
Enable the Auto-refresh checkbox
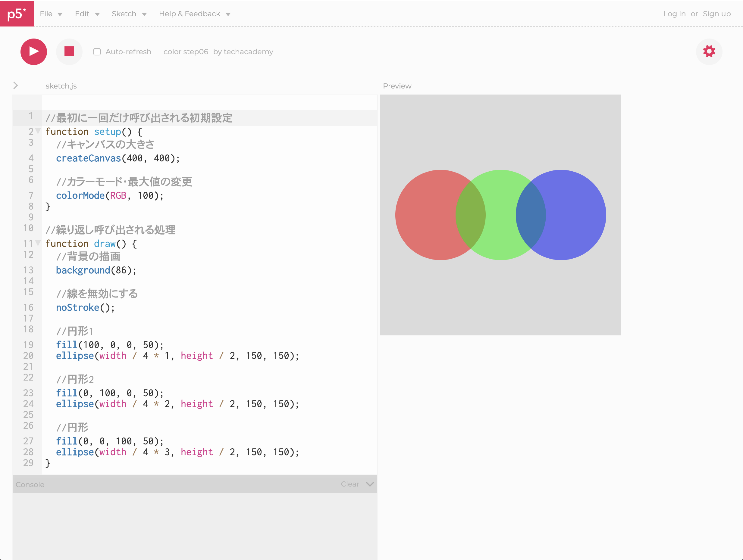click(97, 52)
